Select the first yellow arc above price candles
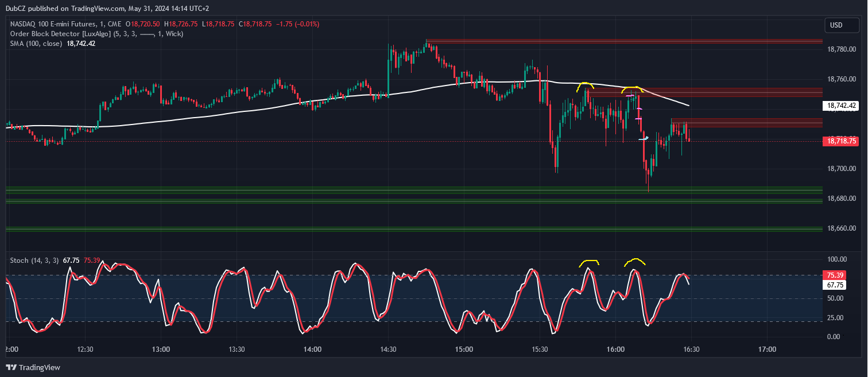The width and height of the screenshot is (868, 377). click(x=585, y=84)
